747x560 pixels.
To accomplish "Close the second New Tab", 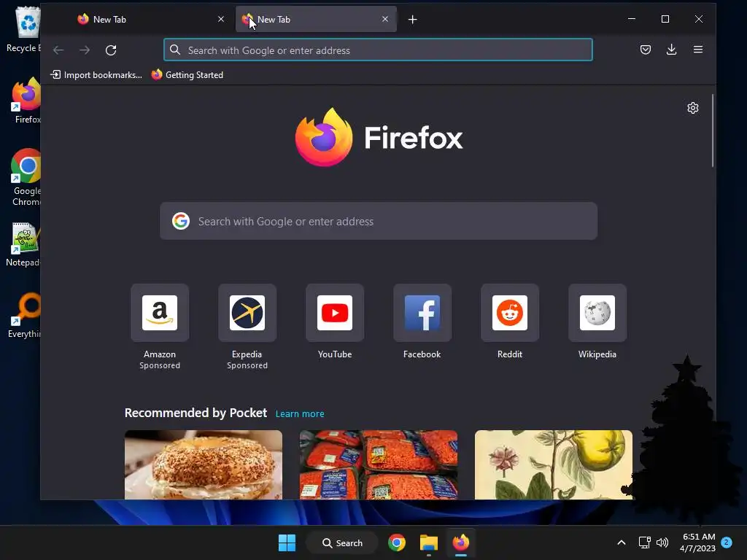I will pos(385,19).
